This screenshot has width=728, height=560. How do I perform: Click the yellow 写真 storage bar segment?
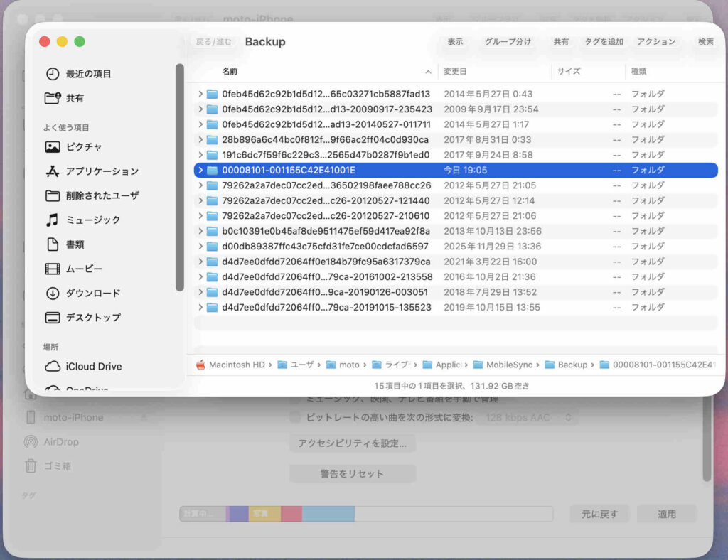tap(264, 514)
